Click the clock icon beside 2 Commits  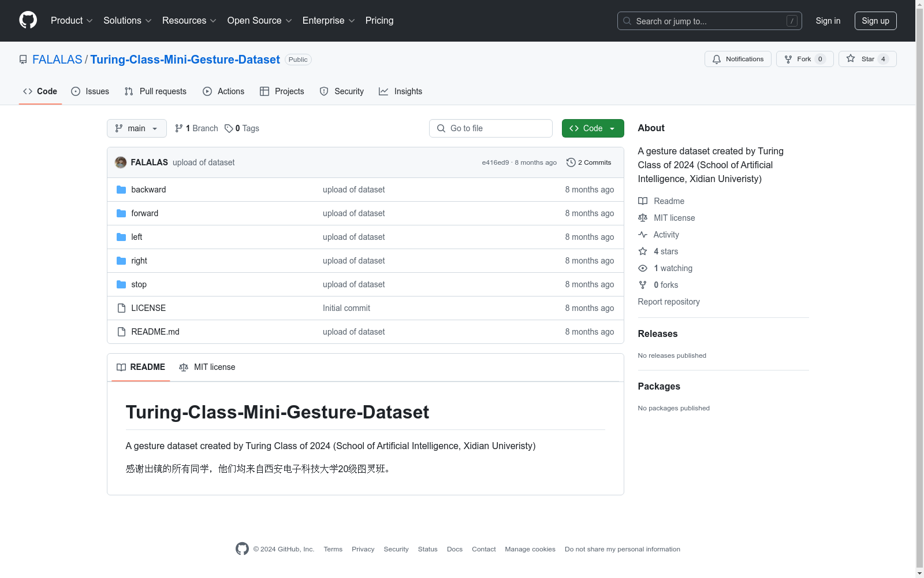(571, 162)
